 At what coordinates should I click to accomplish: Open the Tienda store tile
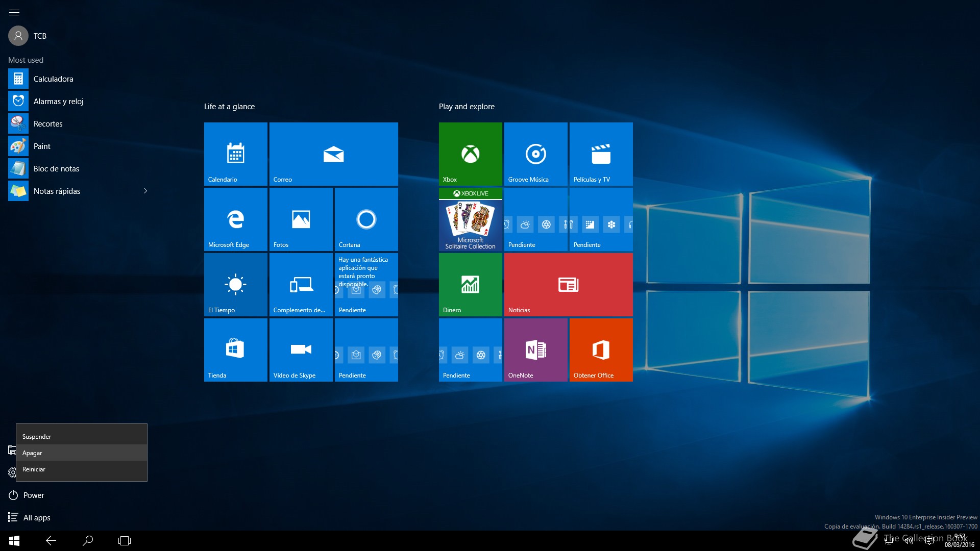click(x=236, y=350)
